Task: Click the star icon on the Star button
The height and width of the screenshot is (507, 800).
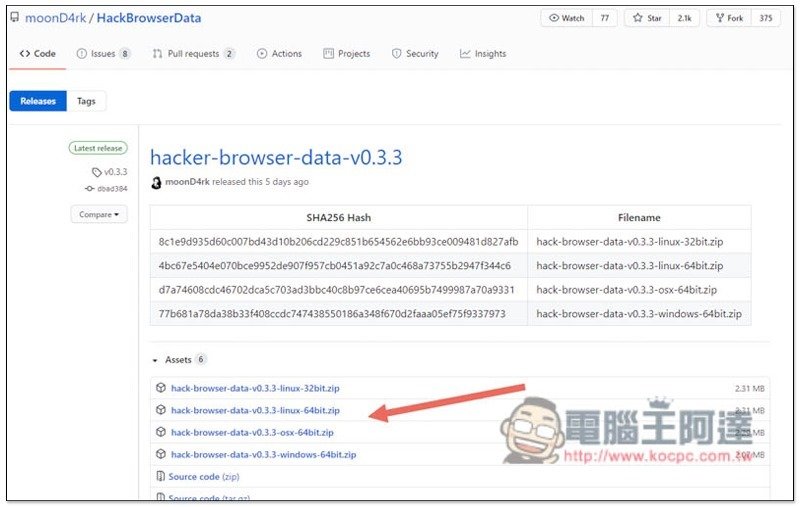Action: [x=638, y=18]
